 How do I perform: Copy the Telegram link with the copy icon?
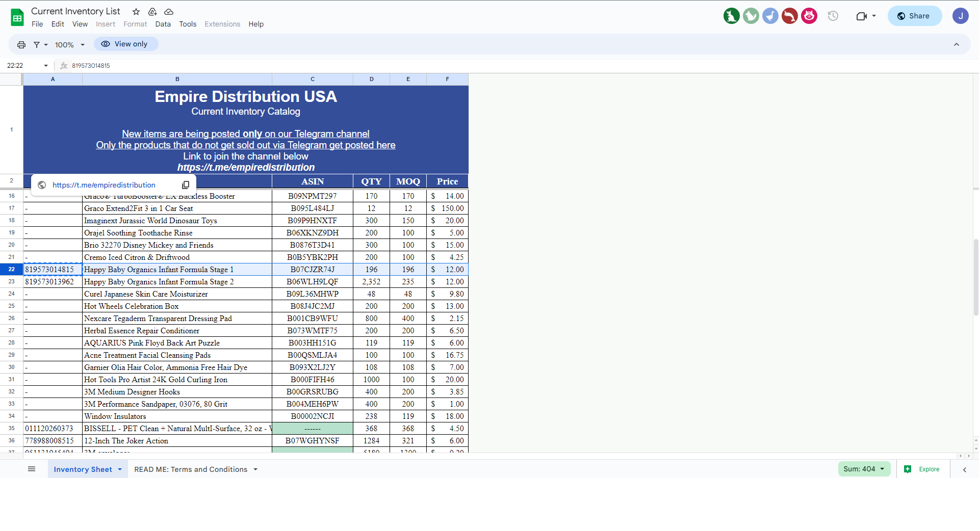pyautogui.click(x=186, y=185)
